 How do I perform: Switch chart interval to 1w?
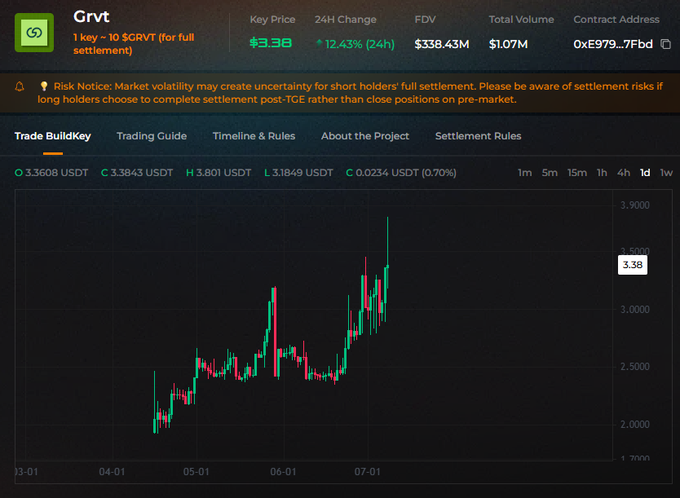[666, 173]
